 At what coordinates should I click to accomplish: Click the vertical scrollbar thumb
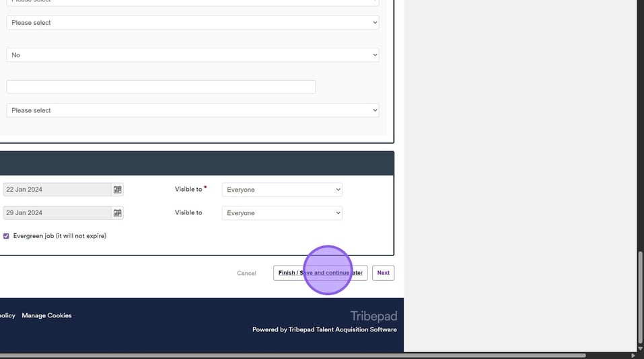(640, 297)
